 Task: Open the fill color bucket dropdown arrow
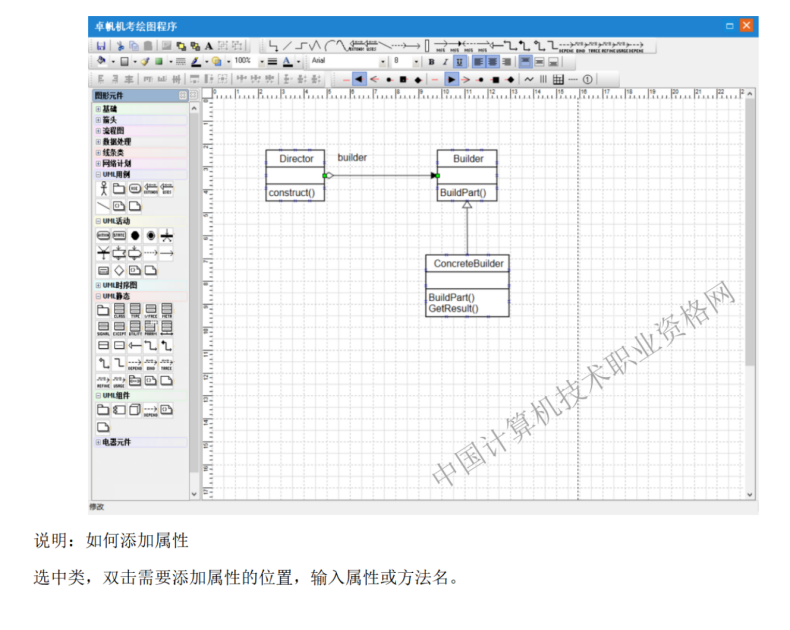(x=113, y=62)
